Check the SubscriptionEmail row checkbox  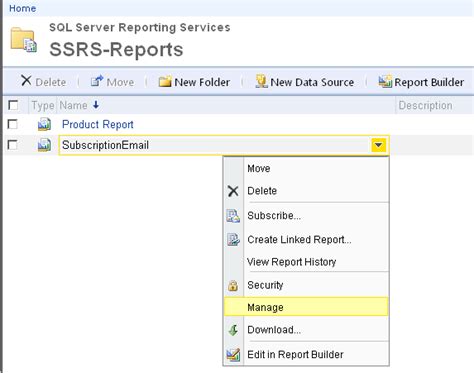pyautogui.click(x=13, y=145)
